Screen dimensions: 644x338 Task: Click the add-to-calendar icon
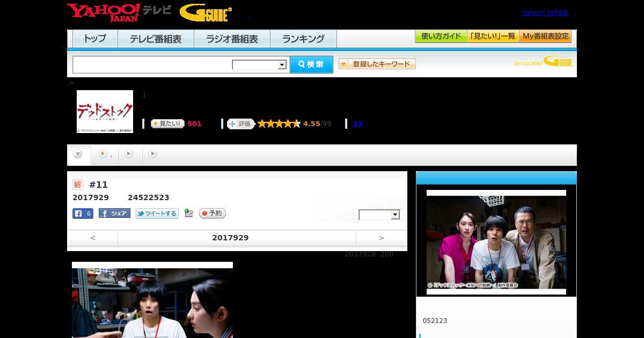click(188, 213)
